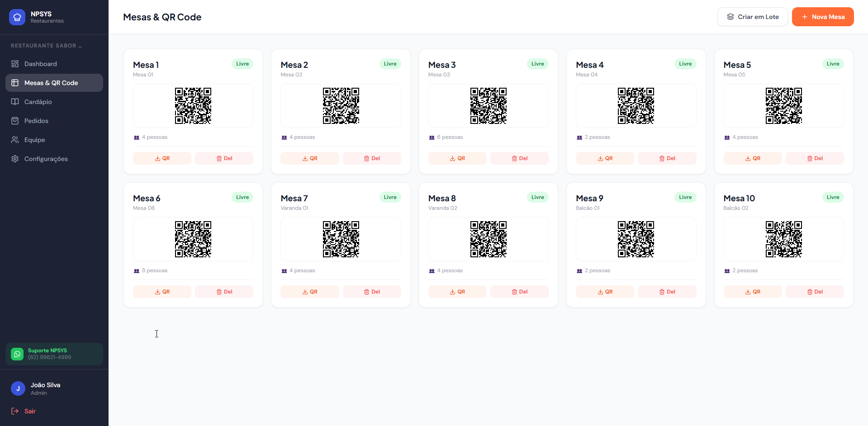Download QR code for Mesa 4
Screen dimensions: 868x426
click(605, 158)
